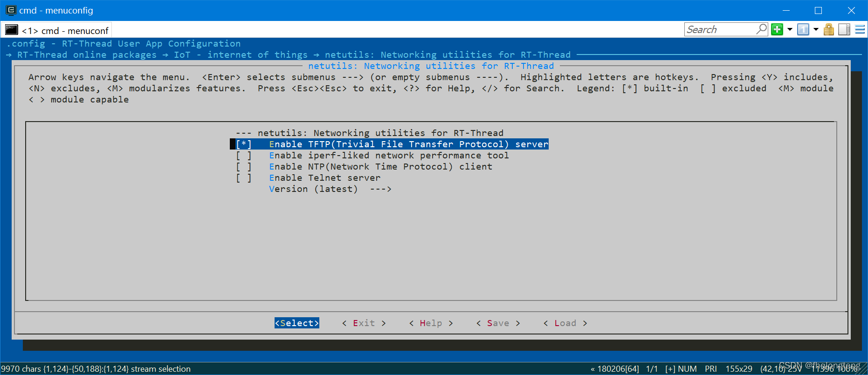The height and width of the screenshot is (375, 868).
Task: Click the < Save > button
Action: pos(498,323)
